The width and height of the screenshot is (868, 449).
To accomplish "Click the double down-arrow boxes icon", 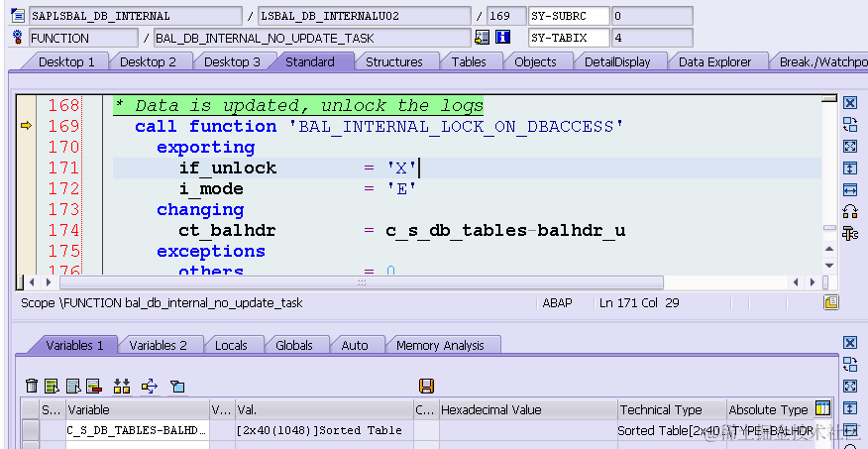I will [122, 386].
